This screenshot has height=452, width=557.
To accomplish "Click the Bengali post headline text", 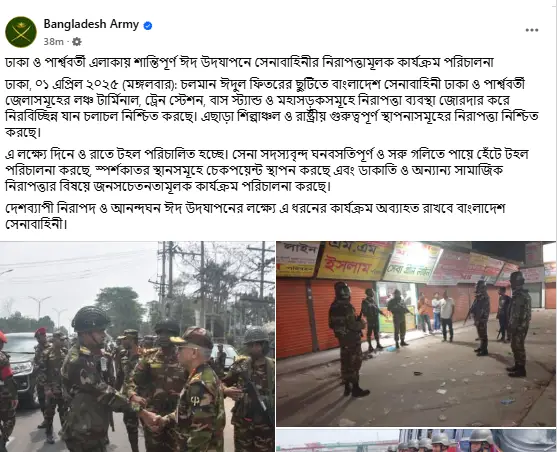I will (249, 62).
